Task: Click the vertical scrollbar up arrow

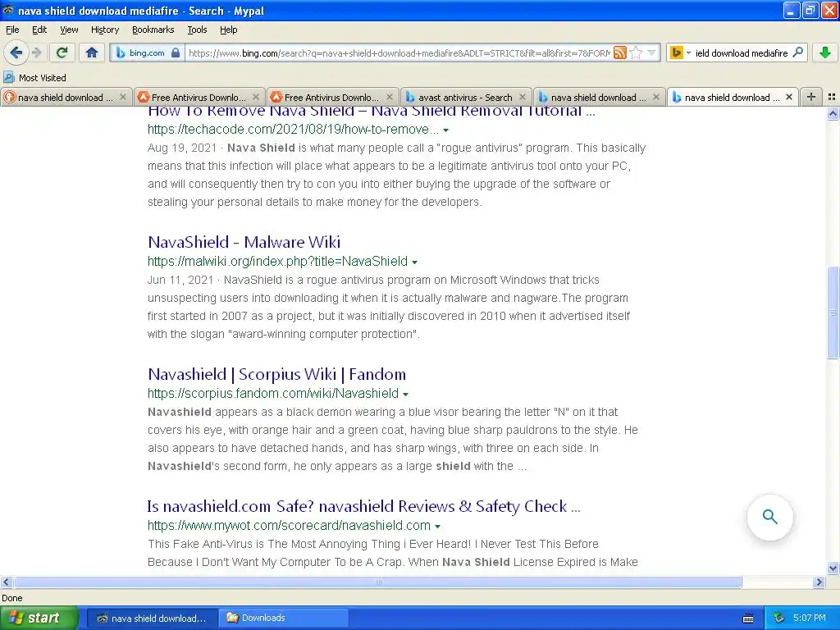Action: click(x=833, y=113)
